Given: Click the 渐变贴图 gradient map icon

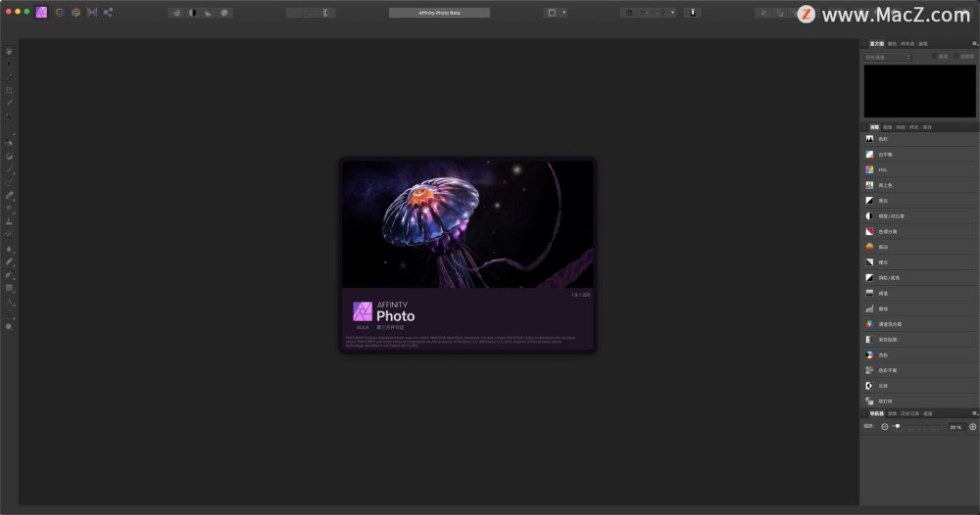Looking at the screenshot, I should [x=869, y=340].
